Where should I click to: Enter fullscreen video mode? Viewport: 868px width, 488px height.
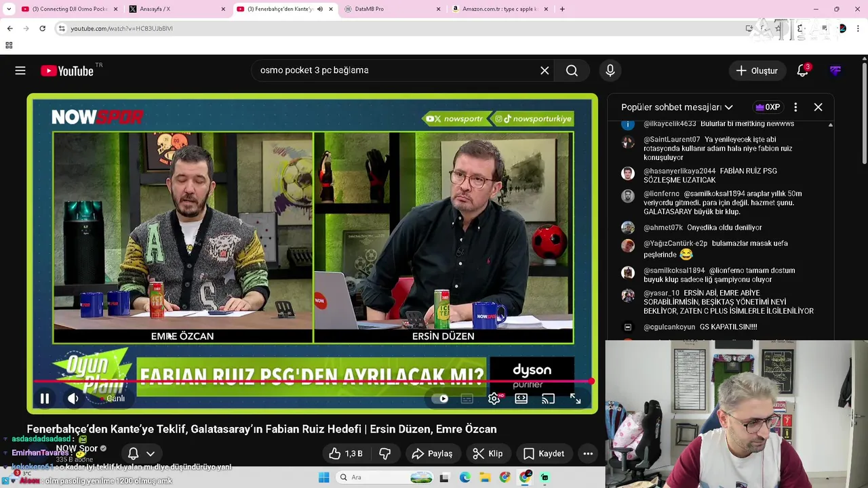pyautogui.click(x=575, y=399)
